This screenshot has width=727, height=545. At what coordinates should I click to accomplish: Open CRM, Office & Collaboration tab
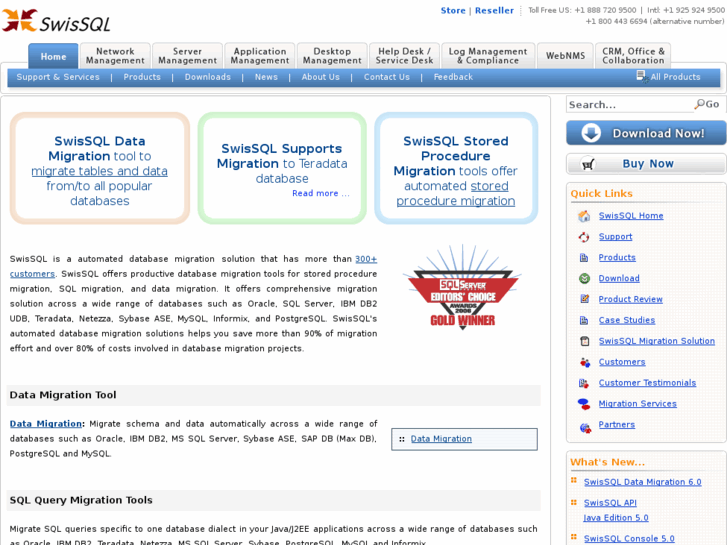click(x=633, y=56)
